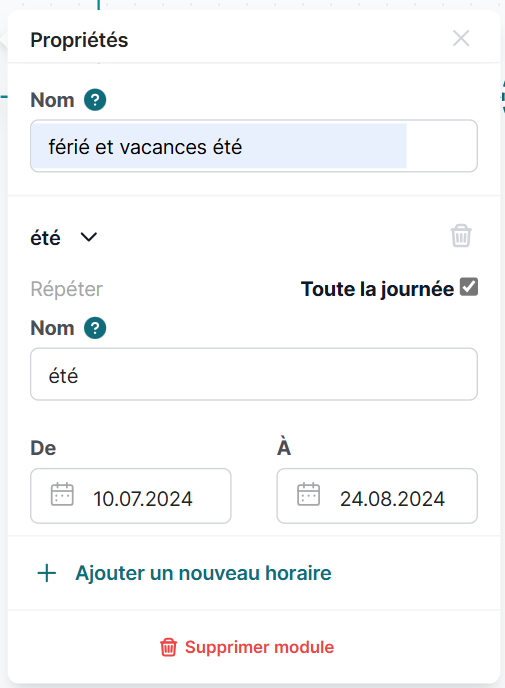This screenshot has width=505, height=688.
Task: Open the end date picker showing 24.08.2024
Action: [377, 496]
